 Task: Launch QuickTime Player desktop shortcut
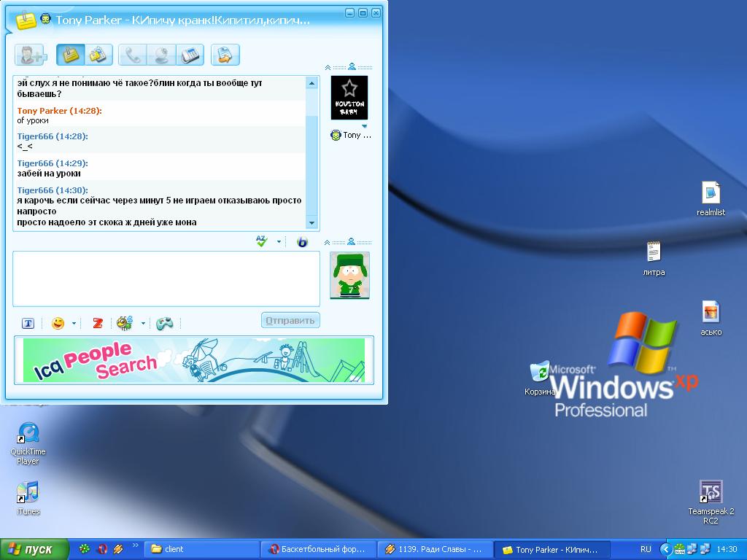(x=28, y=443)
